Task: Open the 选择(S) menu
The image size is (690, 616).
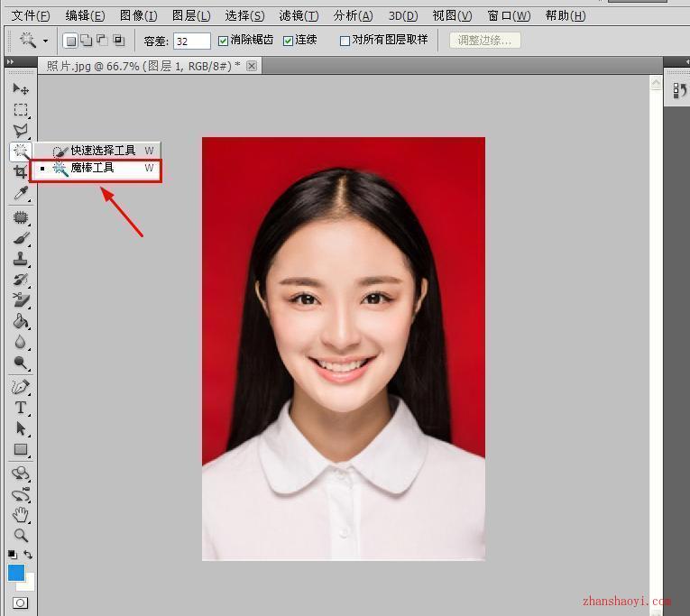Action: tap(244, 16)
